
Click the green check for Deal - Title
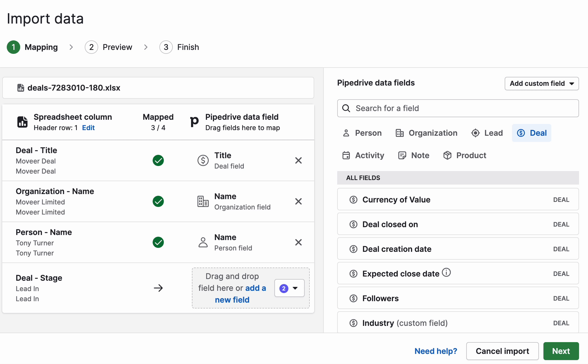(158, 160)
